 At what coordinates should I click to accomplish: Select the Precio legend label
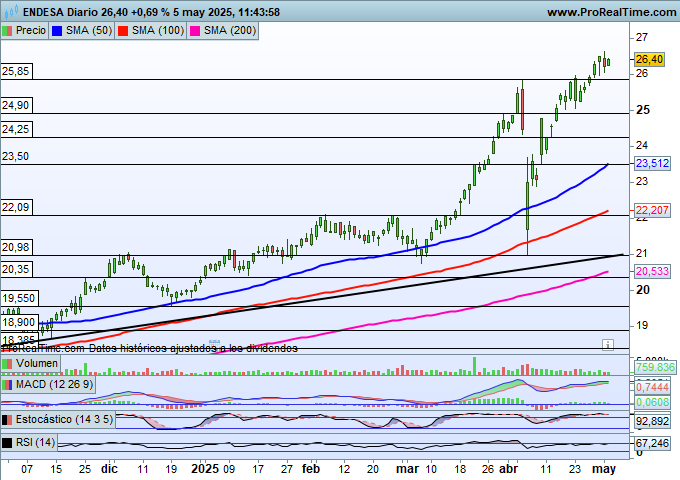(30, 30)
